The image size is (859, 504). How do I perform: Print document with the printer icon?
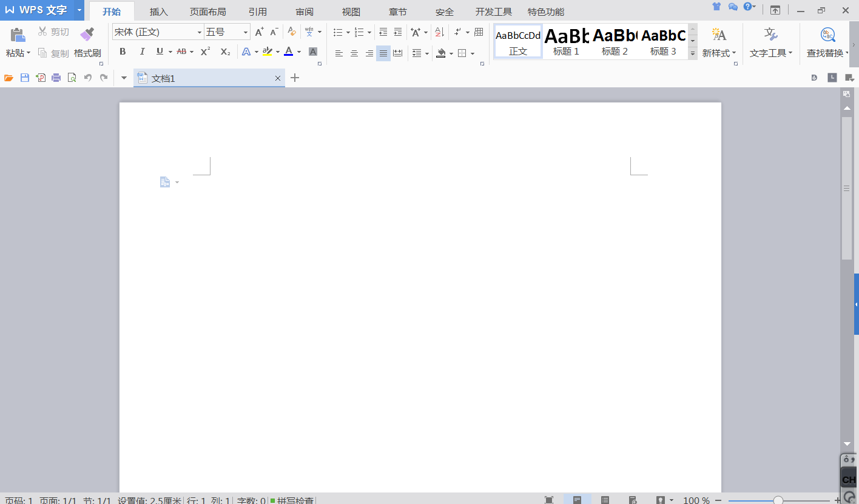pyautogui.click(x=56, y=78)
